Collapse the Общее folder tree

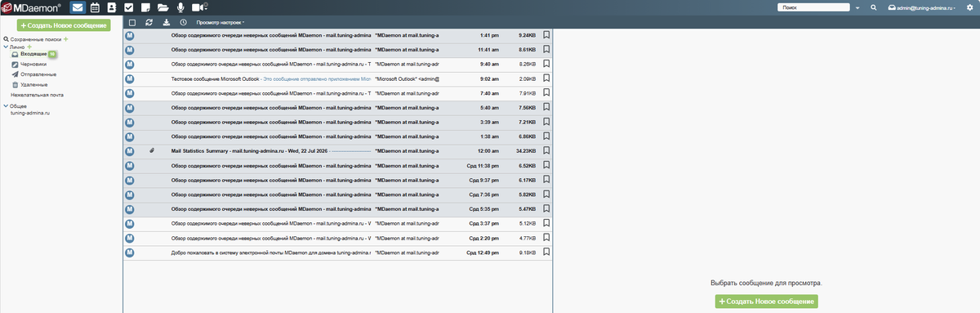(x=6, y=106)
